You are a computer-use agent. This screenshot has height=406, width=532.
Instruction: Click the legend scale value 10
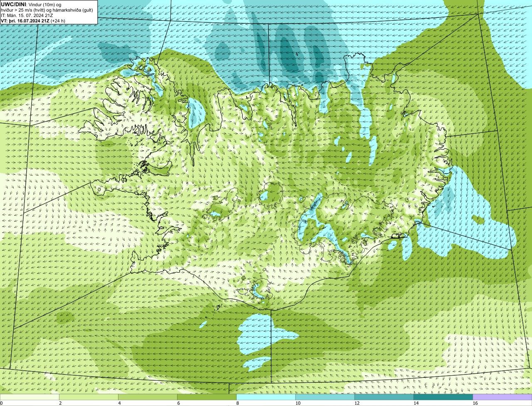[x=298, y=403]
